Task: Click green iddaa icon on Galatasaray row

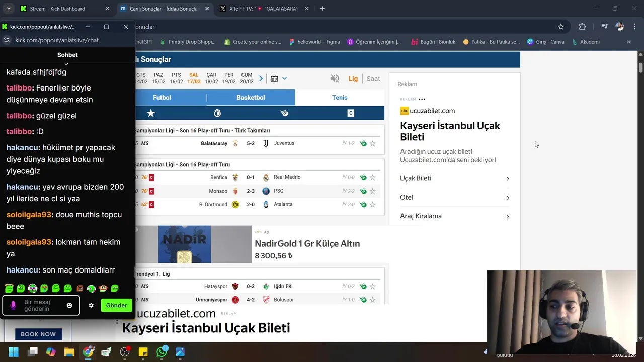Action: point(363,143)
